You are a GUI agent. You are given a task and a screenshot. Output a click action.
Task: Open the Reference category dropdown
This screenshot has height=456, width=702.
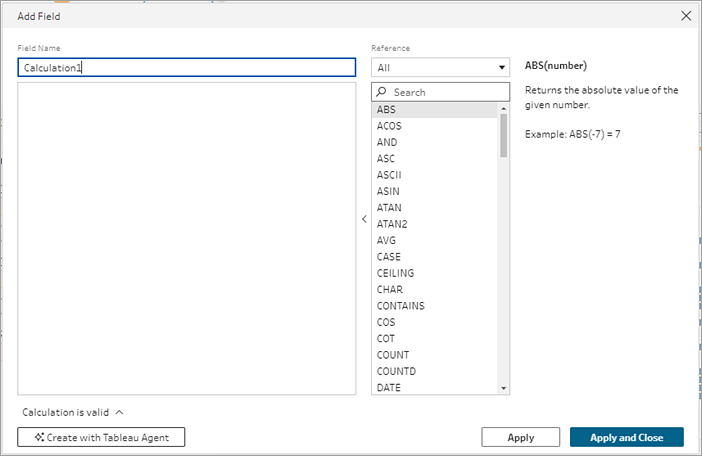point(440,68)
